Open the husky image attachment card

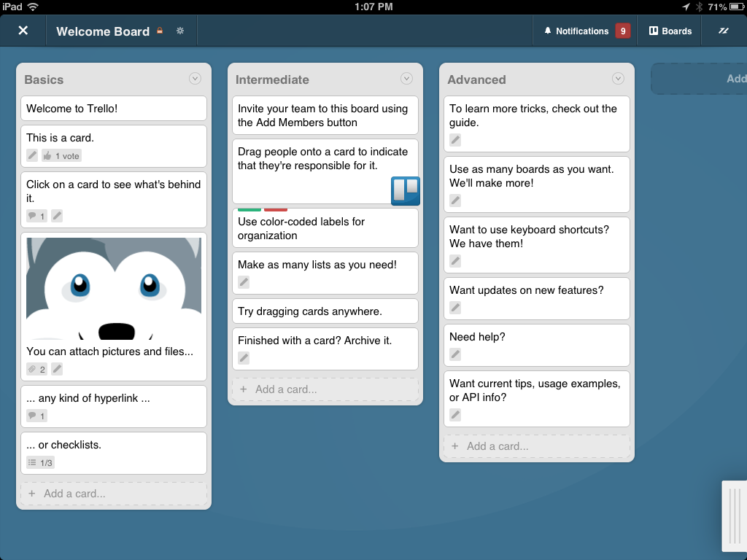tap(114, 307)
